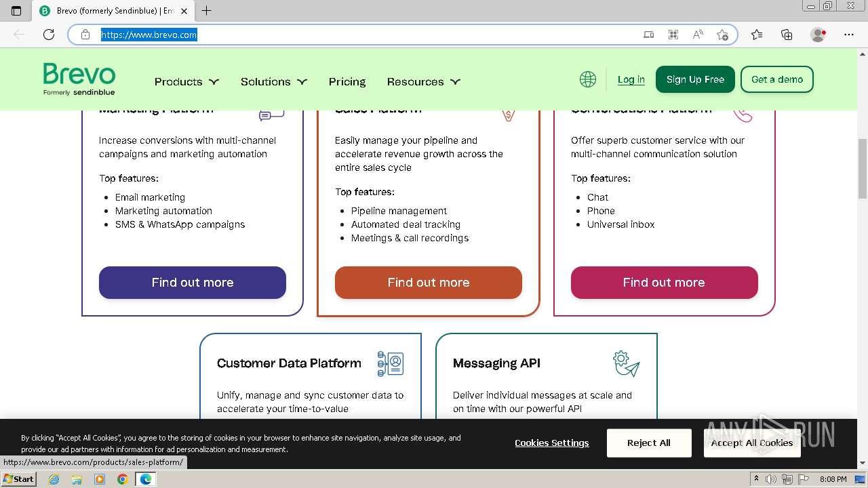Click the Windows Start button
The height and width of the screenshot is (488, 868).
pos(18,479)
